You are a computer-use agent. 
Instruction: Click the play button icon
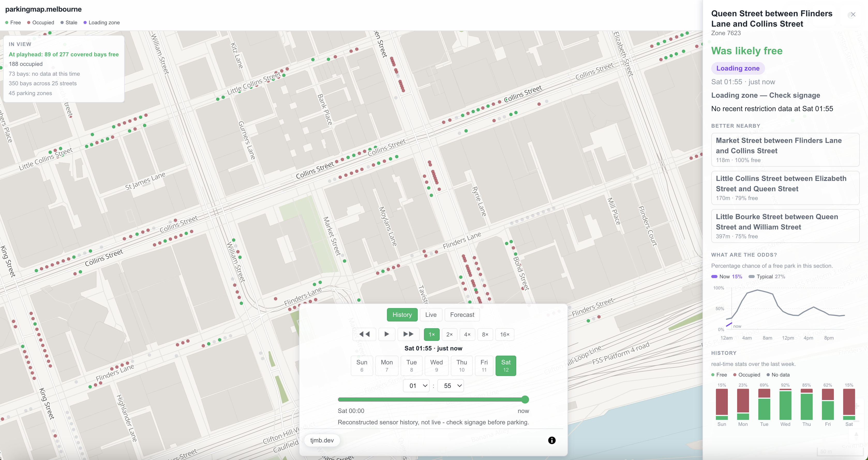[386, 334]
